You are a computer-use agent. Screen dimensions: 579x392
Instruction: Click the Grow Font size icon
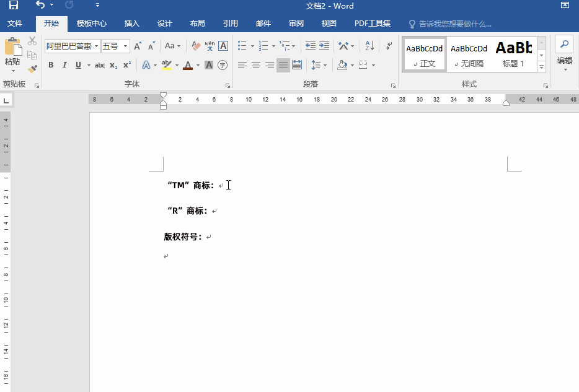click(138, 46)
